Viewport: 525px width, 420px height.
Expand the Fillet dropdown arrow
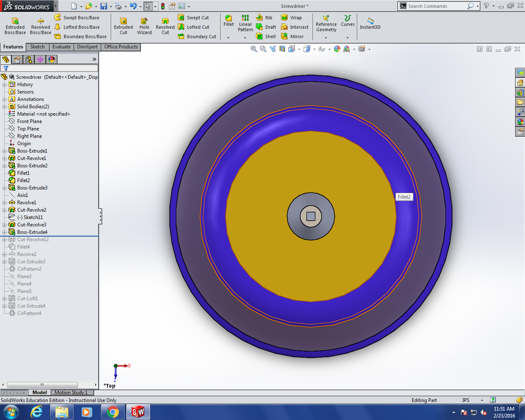click(228, 38)
